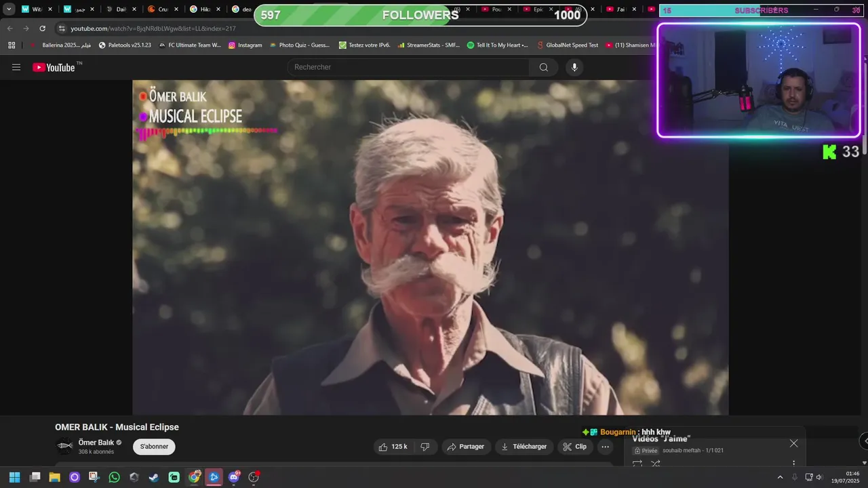Show hidden system tray icons chevron
The height and width of the screenshot is (488, 868).
[x=780, y=477]
